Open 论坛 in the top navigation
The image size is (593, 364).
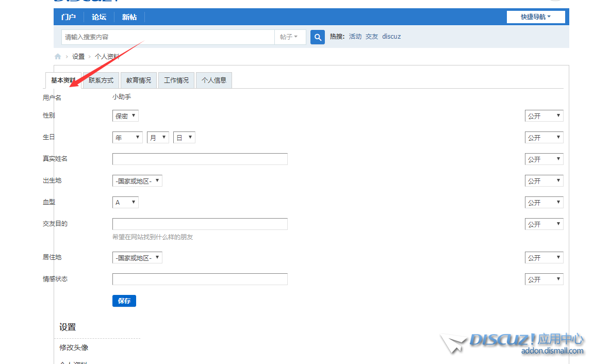99,17
